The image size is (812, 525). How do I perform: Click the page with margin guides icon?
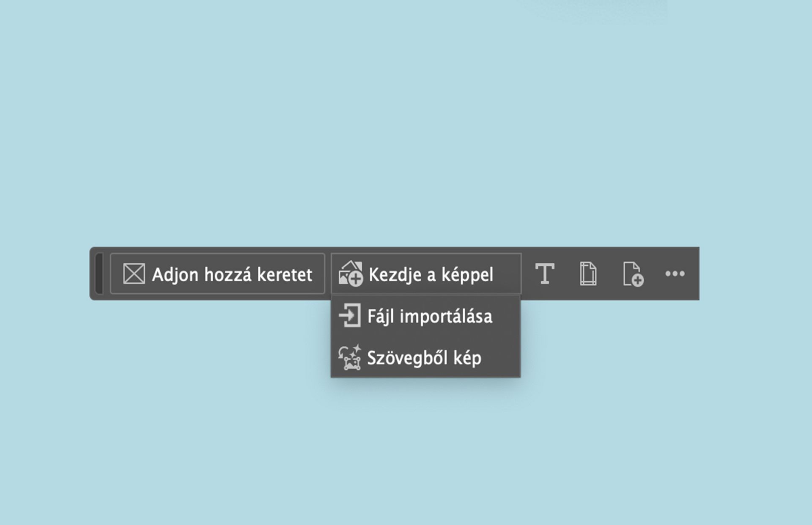pyautogui.click(x=588, y=274)
